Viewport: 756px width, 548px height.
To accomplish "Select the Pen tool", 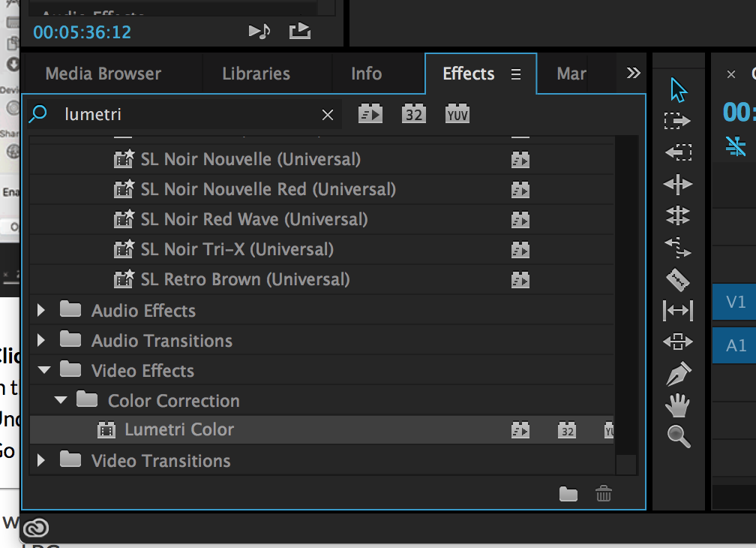I will [678, 373].
